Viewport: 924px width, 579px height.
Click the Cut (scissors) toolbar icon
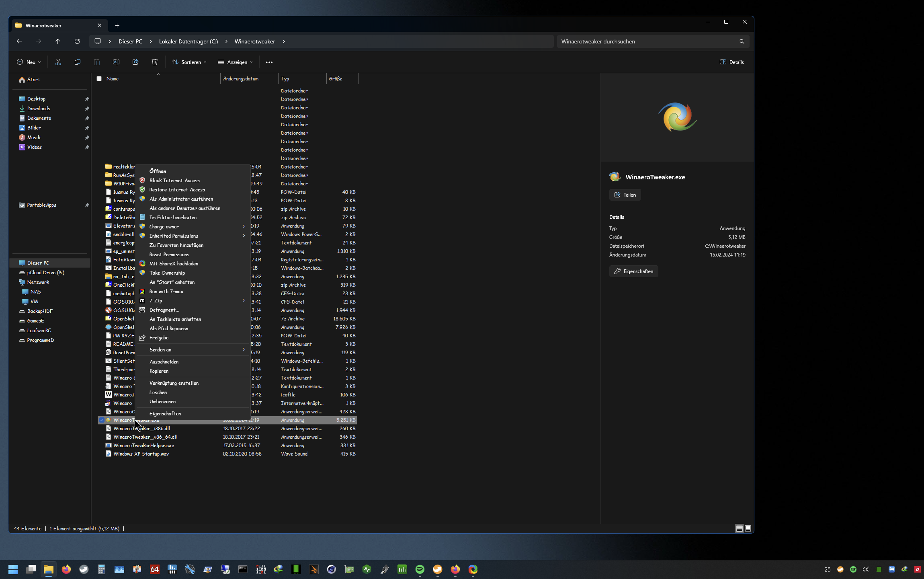(58, 62)
